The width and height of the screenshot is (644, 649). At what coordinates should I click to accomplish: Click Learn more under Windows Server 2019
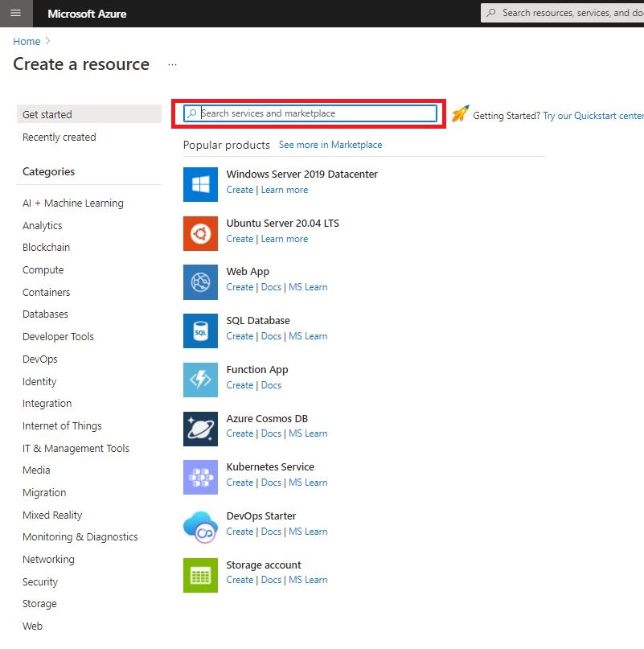click(285, 190)
